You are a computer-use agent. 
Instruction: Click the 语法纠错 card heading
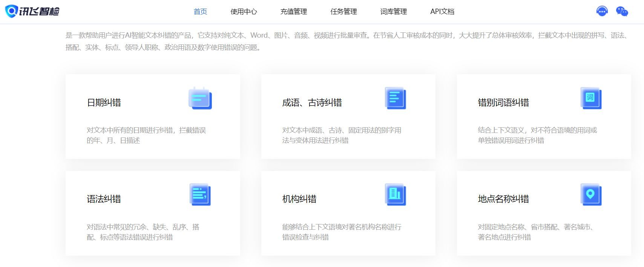coord(104,199)
